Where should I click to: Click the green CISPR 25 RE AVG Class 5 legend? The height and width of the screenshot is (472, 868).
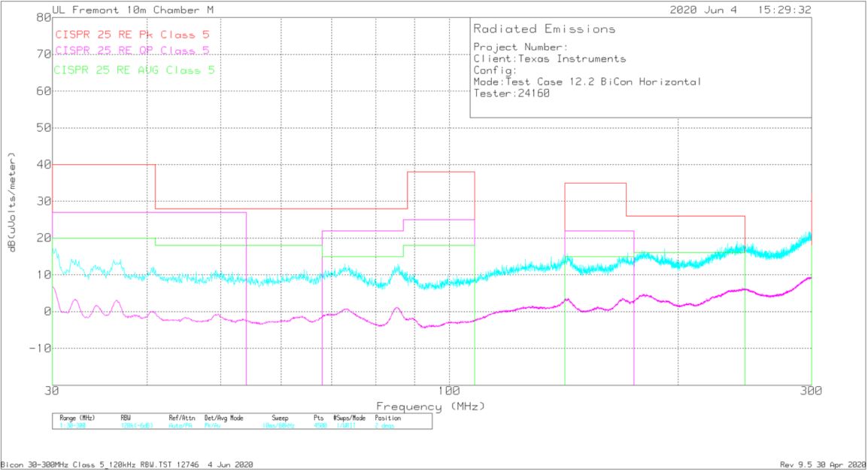click(x=135, y=70)
